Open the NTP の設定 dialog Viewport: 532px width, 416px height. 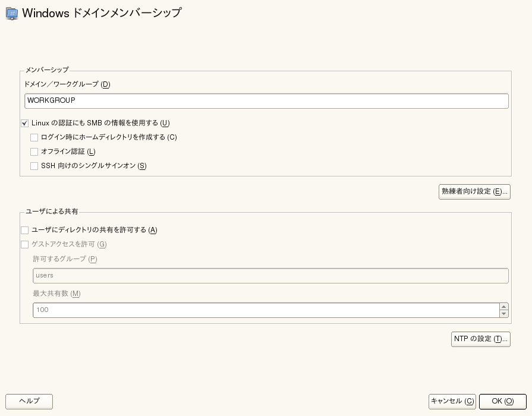(481, 339)
